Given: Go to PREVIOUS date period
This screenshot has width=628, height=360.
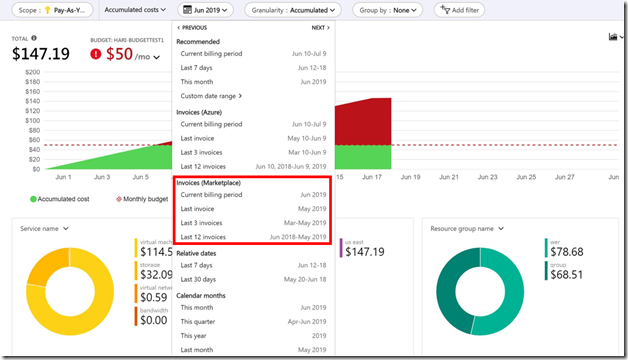Looking at the screenshot, I should pyautogui.click(x=192, y=28).
